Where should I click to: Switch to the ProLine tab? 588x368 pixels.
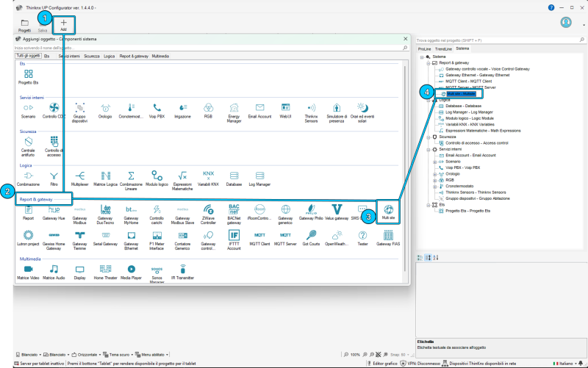point(425,48)
